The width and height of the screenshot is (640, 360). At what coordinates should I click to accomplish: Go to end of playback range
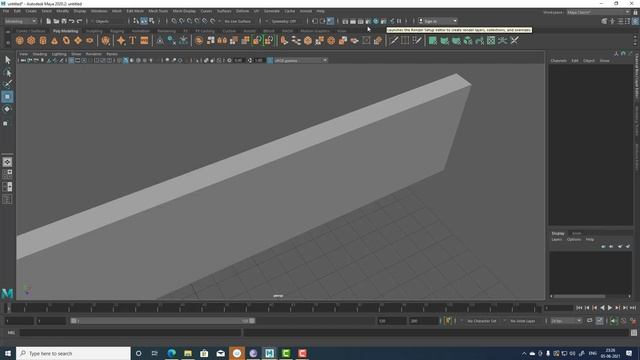[633, 308]
